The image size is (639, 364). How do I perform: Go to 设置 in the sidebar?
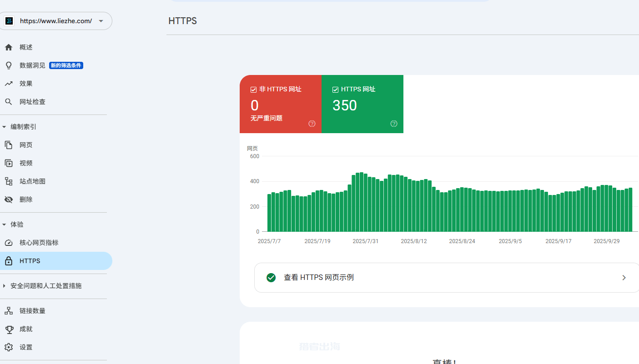tap(26, 347)
